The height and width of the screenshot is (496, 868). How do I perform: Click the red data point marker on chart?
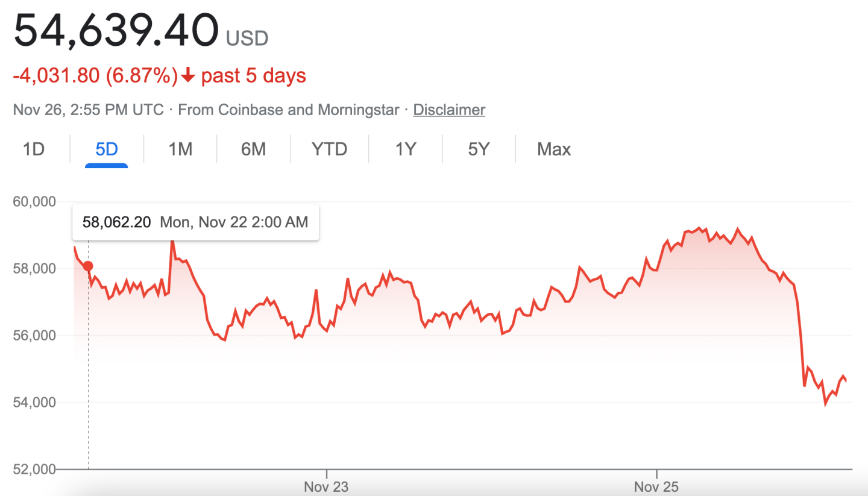(88, 266)
